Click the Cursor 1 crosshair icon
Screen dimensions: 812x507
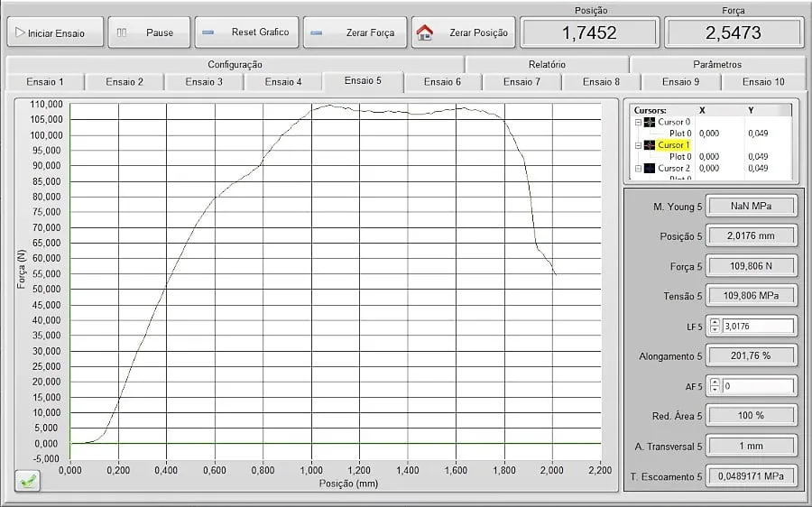[x=650, y=145]
